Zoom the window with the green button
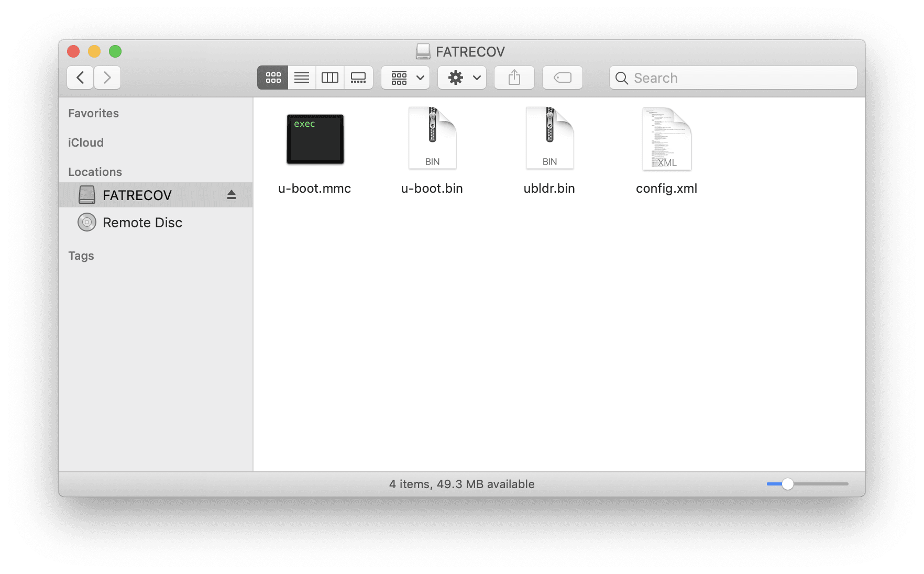 click(x=115, y=51)
